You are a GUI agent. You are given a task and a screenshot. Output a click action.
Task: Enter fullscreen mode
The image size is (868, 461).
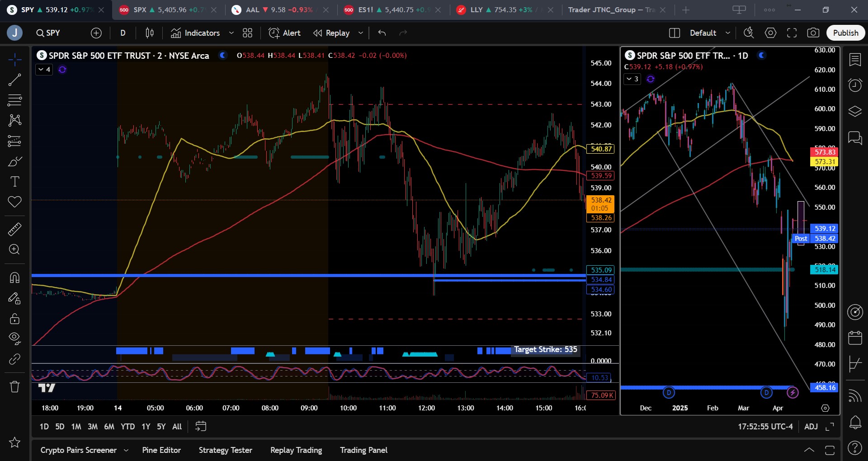pyautogui.click(x=792, y=33)
